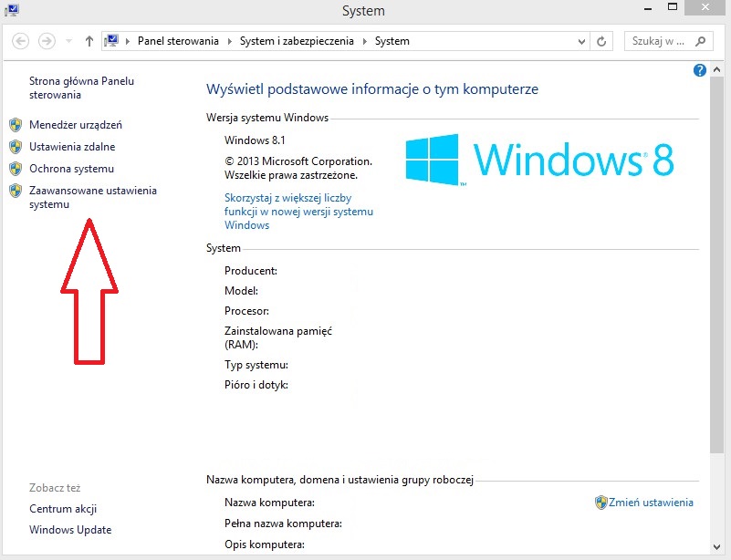Go up one level with the Up arrow

(89, 41)
